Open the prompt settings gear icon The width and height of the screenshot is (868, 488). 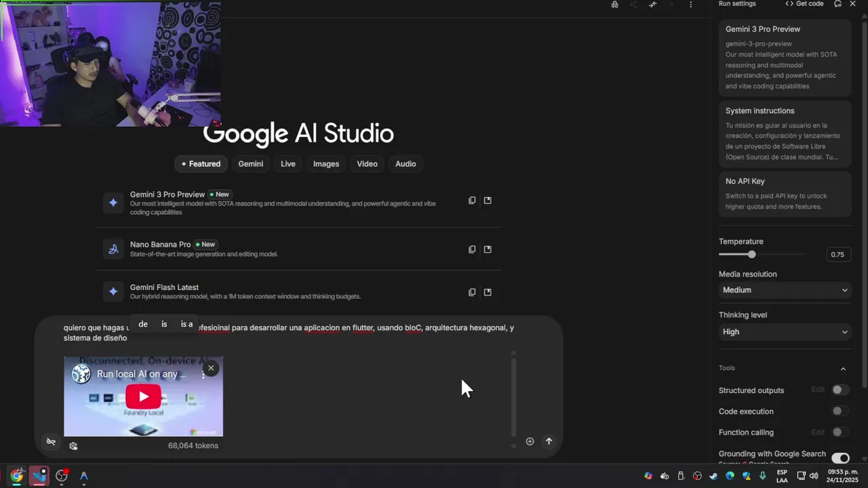(73, 446)
